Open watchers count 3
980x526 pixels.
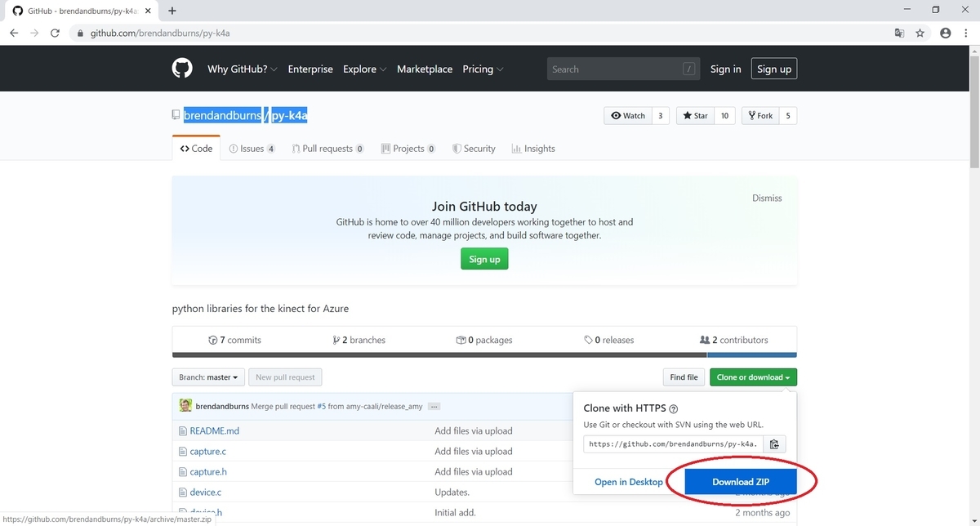click(660, 116)
